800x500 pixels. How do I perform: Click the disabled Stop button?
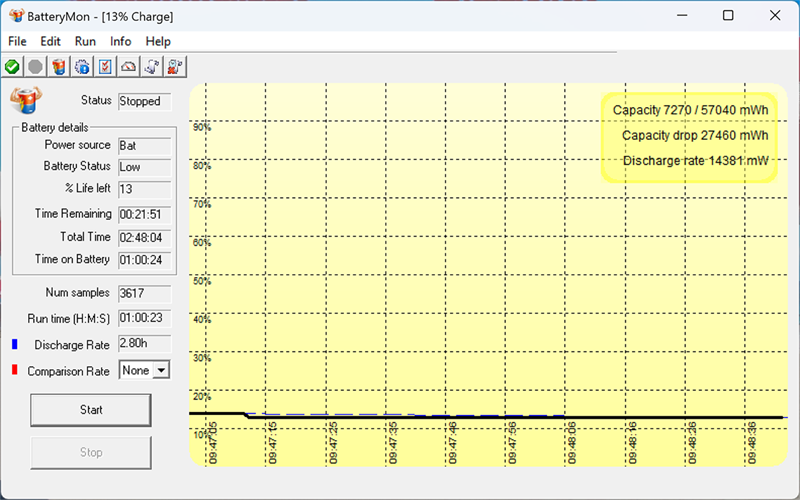point(91,453)
